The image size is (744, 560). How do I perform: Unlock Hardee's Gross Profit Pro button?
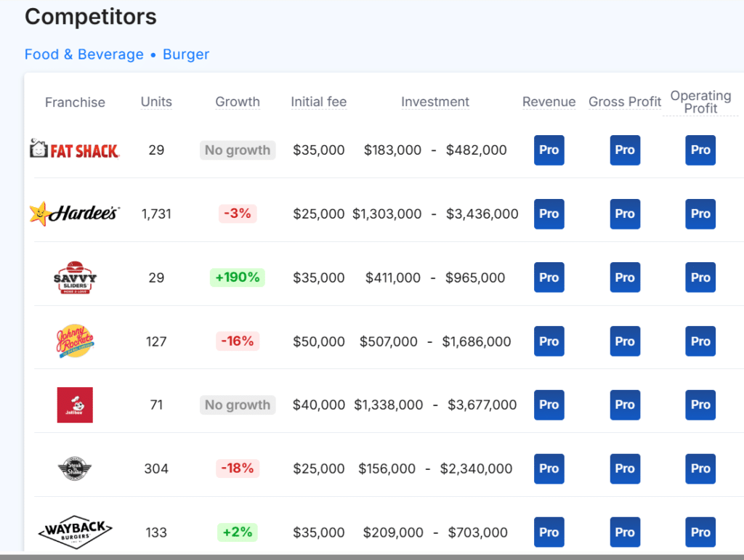[x=625, y=214]
